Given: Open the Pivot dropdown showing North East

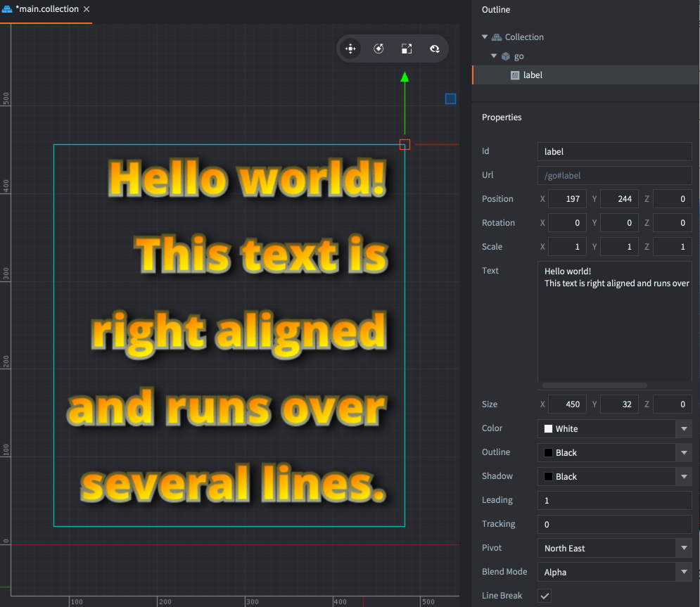Looking at the screenshot, I should 683,548.
